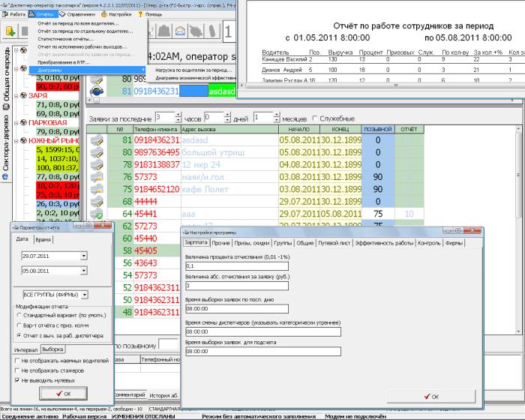This screenshot has width=525, height=420.
Task: Click the taxi icon in order row 75
Action: [x=95, y=189]
